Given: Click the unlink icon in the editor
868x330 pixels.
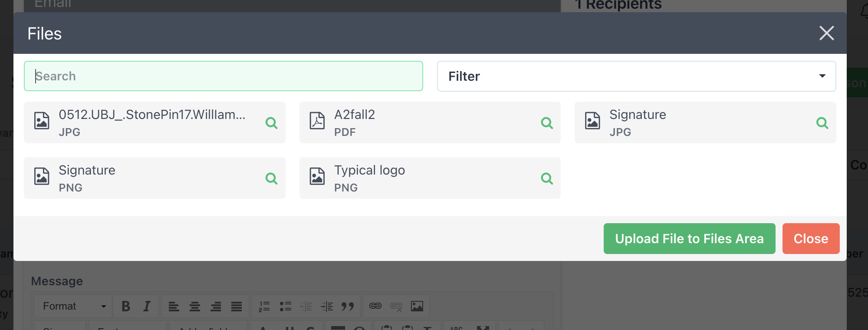Looking at the screenshot, I should [396, 306].
